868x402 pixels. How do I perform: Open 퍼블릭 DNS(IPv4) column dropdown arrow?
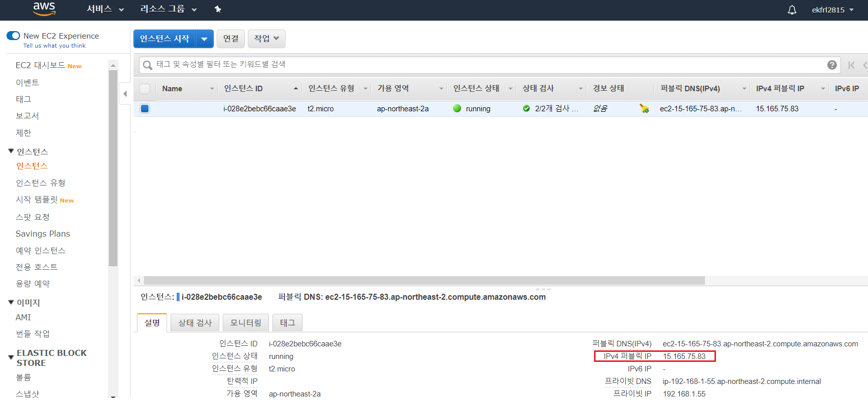pos(745,89)
